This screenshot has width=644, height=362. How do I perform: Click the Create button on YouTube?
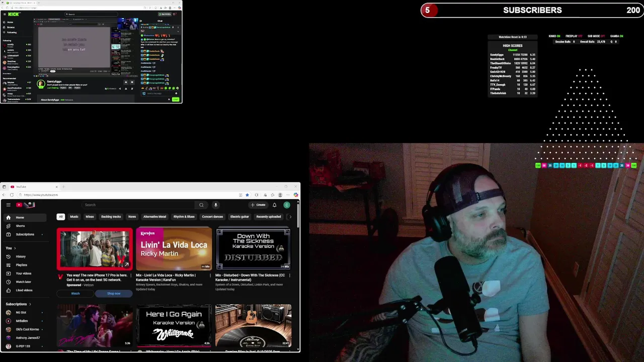(x=258, y=205)
